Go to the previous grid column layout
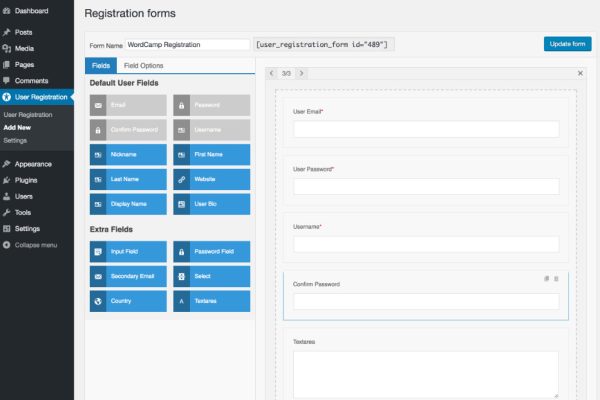 click(271, 73)
